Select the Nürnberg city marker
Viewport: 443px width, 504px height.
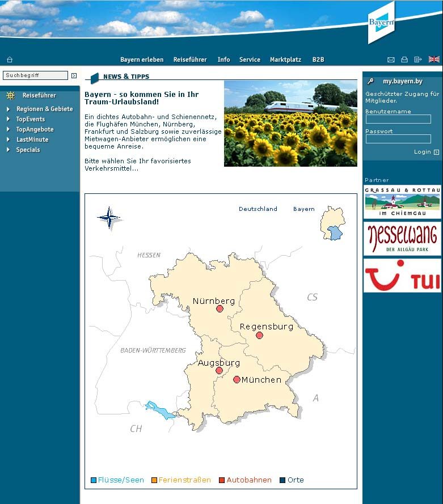(220, 309)
